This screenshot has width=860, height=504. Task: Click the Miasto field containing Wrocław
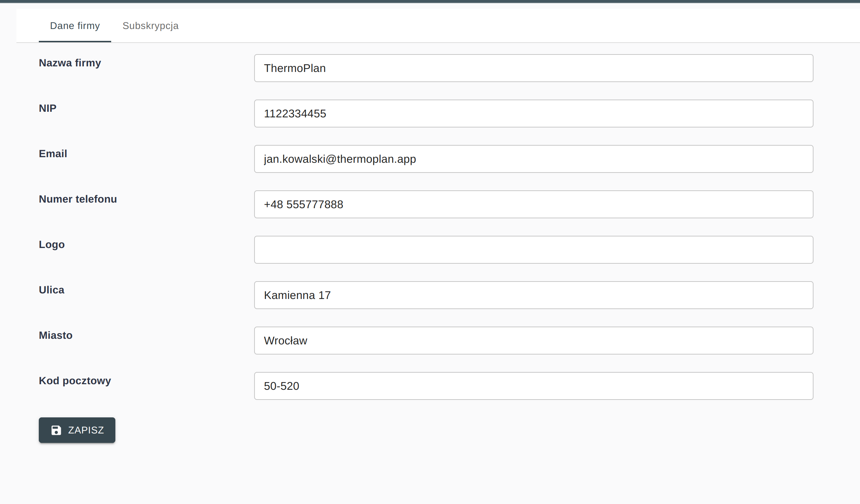(x=533, y=341)
